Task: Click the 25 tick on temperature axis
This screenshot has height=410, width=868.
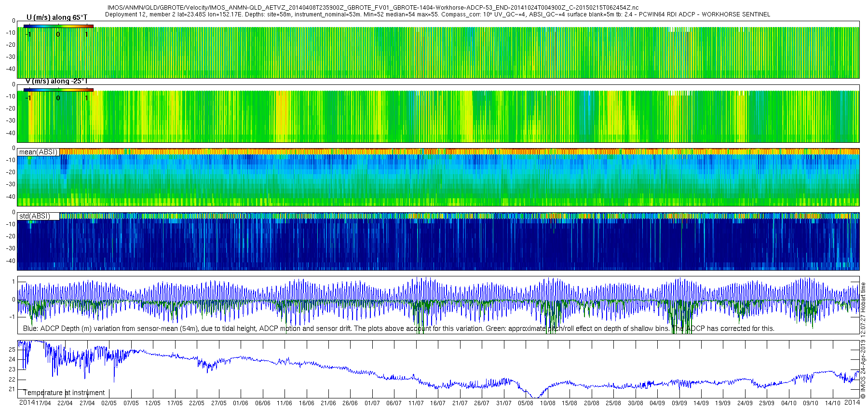Action: pyautogui.click(x=12, y=349)
